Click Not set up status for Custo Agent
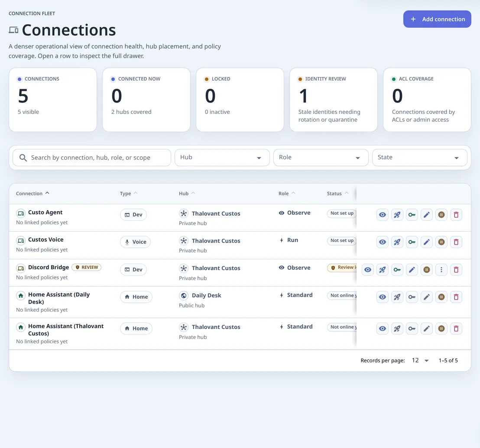 coord(342,213)
